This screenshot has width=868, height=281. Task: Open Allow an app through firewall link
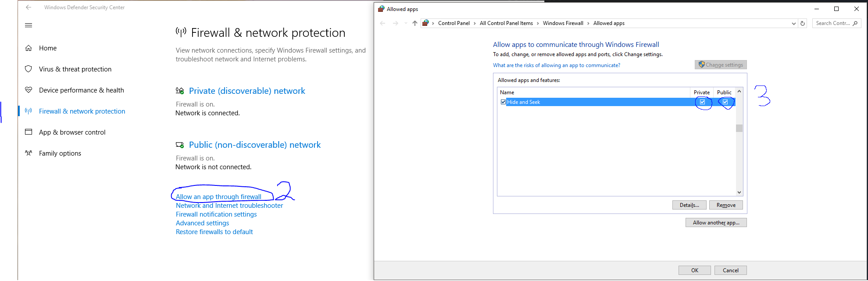(x=218, y=197)
